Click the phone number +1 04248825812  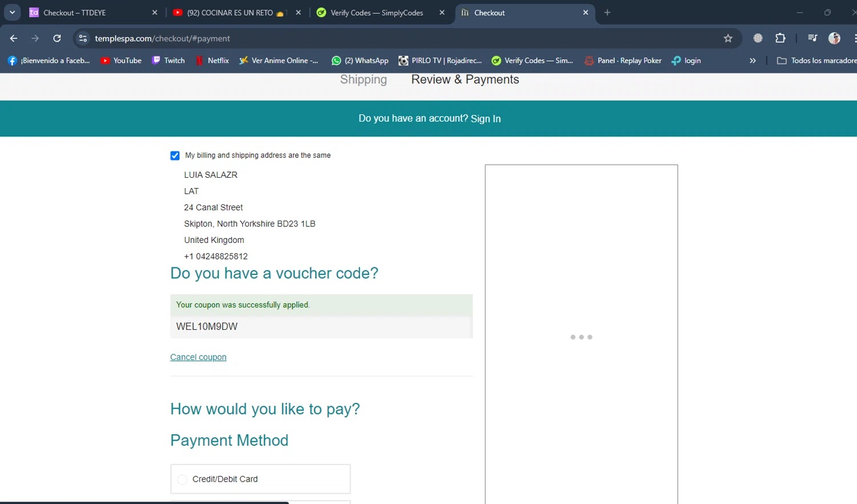click(216, 257)
